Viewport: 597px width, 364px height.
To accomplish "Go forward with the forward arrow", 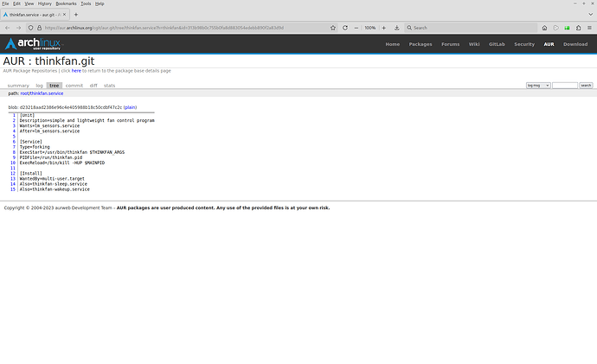I will point(19,28).
